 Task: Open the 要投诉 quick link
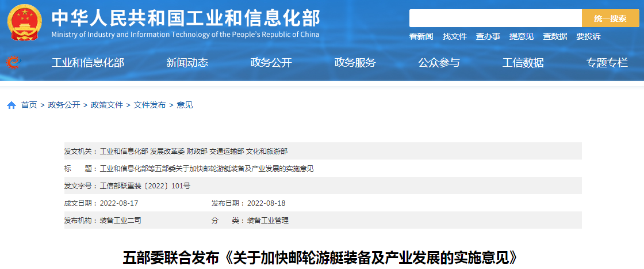(x=588, y=37)
